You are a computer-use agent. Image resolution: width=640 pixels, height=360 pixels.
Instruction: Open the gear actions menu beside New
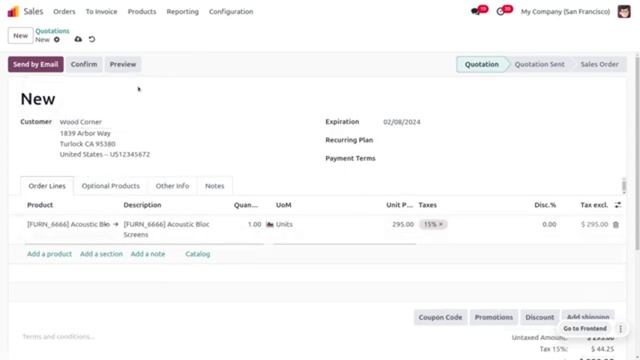tap(57, 40)
